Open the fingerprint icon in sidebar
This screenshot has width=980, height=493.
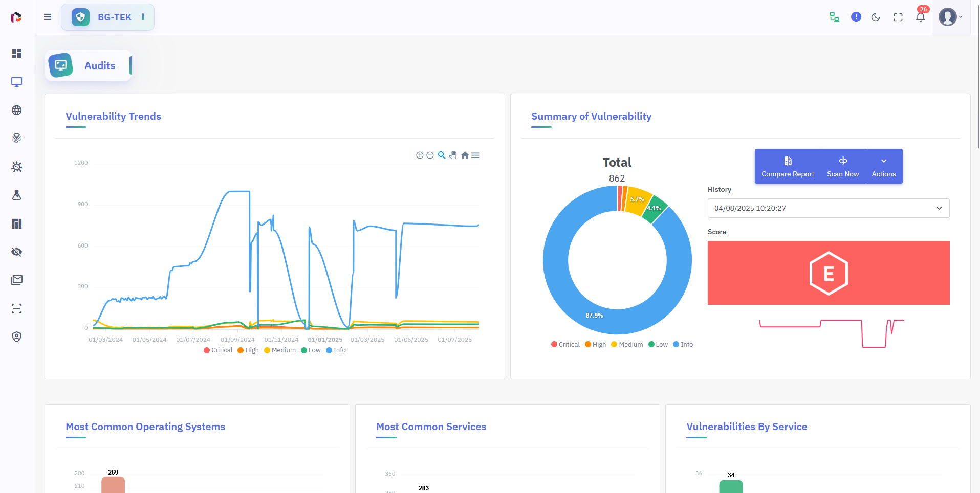[x=17, y=139]
